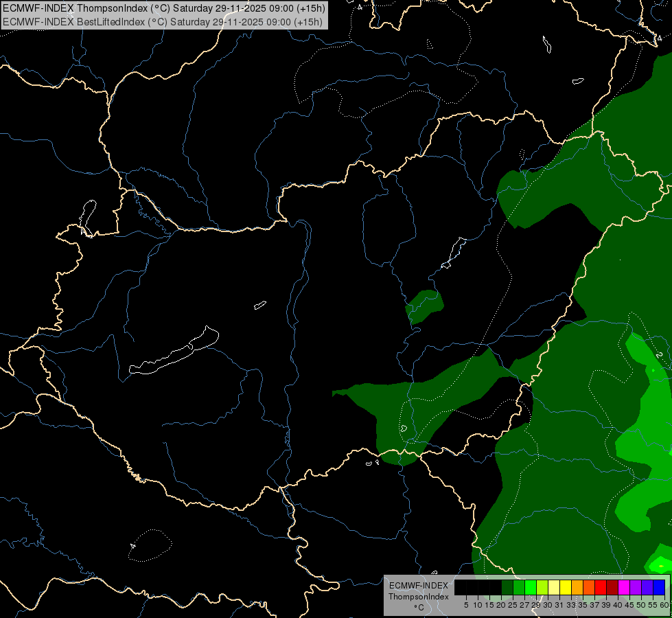
Task: Pick the legend tick value '45'
Action: [x=629, y=605]
